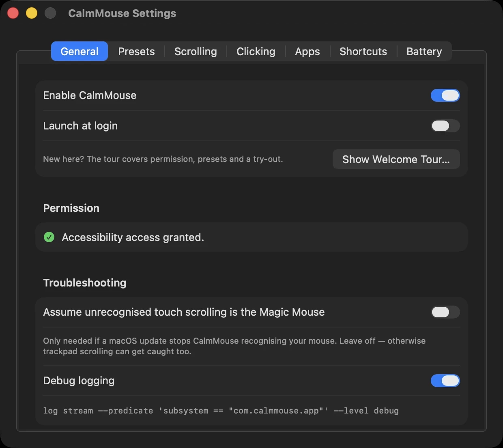Click the Enable CalmMouse label
The height and width of the screenshot is (448, 503).
pyautogui.click(x=90, y=95)
